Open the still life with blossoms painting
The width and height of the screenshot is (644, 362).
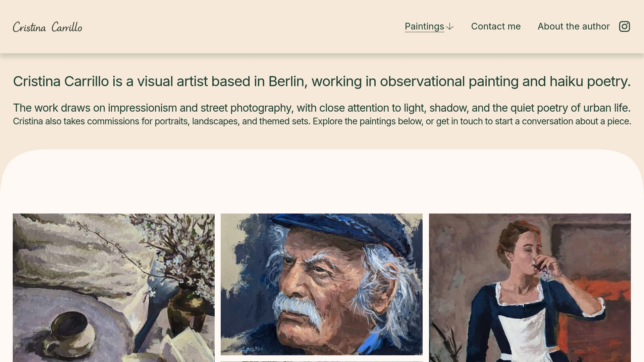tap(114, 288)
